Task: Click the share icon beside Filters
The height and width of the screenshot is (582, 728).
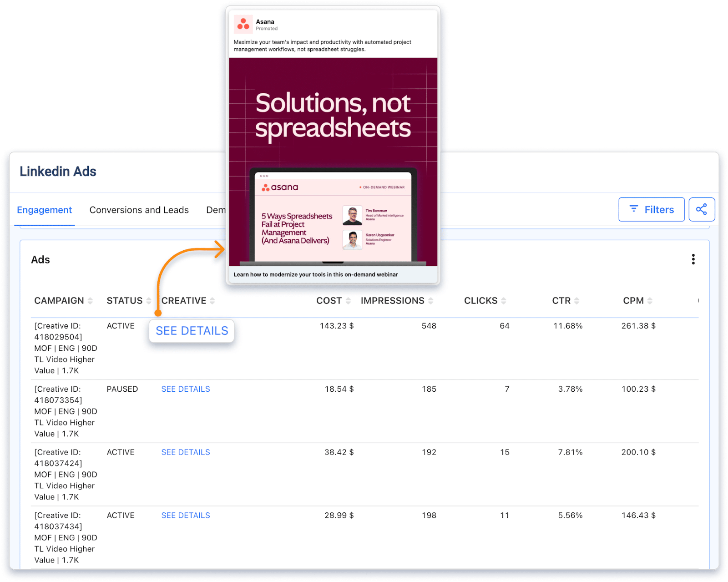Action: point(702,209)
